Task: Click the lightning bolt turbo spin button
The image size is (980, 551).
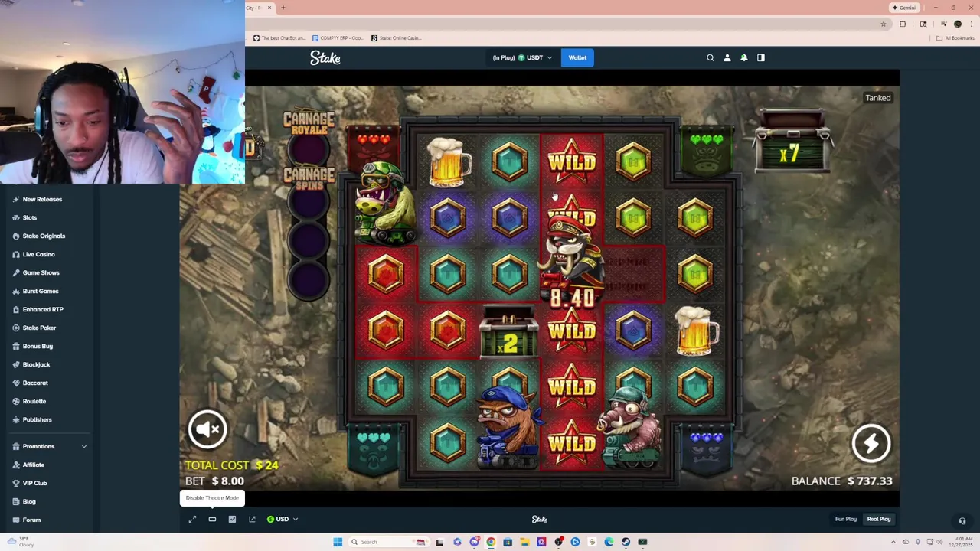Action: [x=871, y=443]
